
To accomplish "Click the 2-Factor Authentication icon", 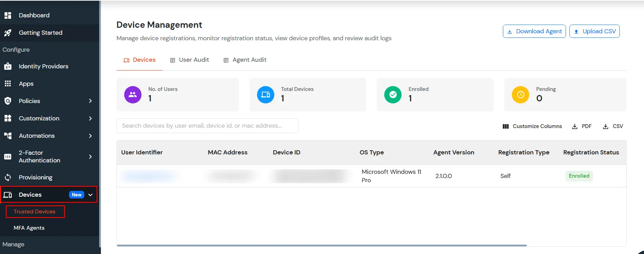I will pos(8,156).
